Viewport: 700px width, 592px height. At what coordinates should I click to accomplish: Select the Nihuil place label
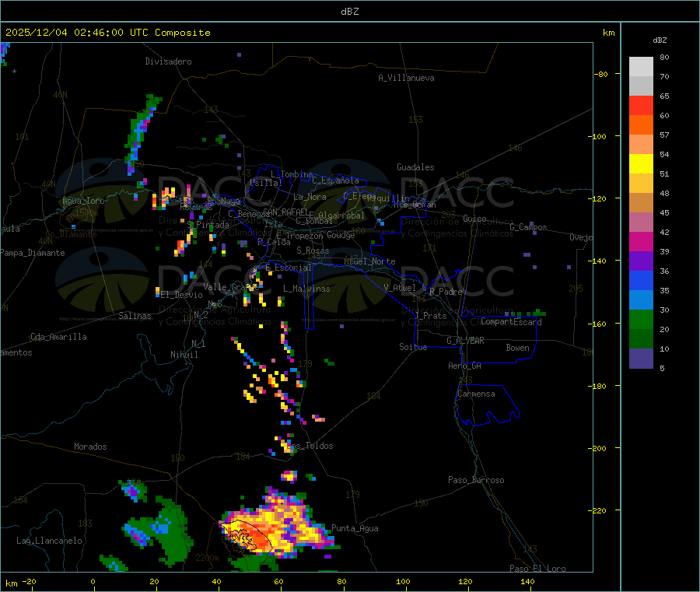point(184,355)
